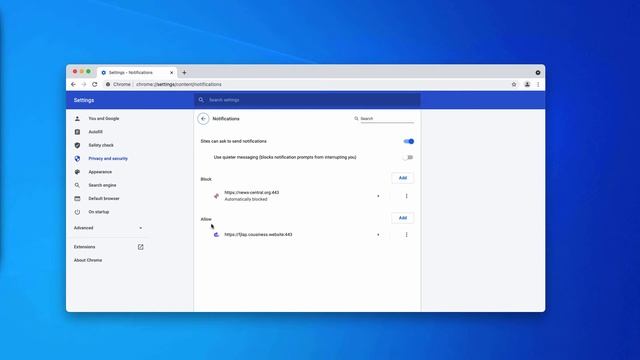Click the person icon for You and Google
640x360 pixels.
tap(77, 118)
